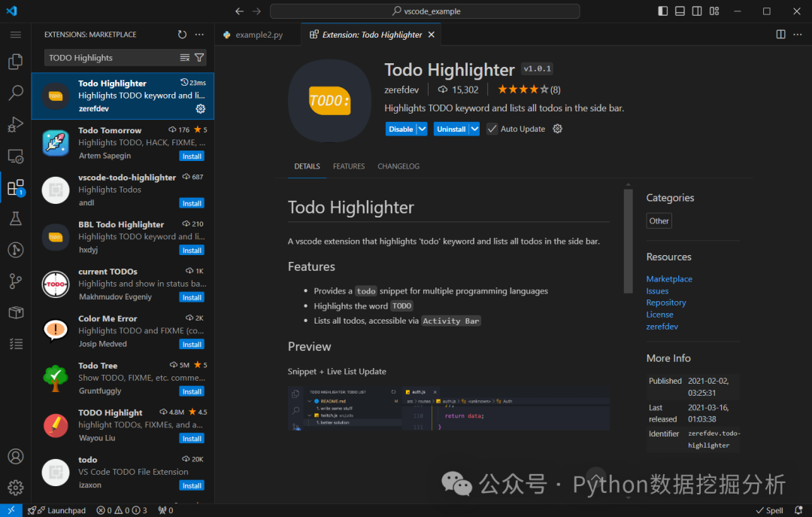This screenshot has height=517, width=812.
Task: Open the DETAILS tab
Action: 307,166
